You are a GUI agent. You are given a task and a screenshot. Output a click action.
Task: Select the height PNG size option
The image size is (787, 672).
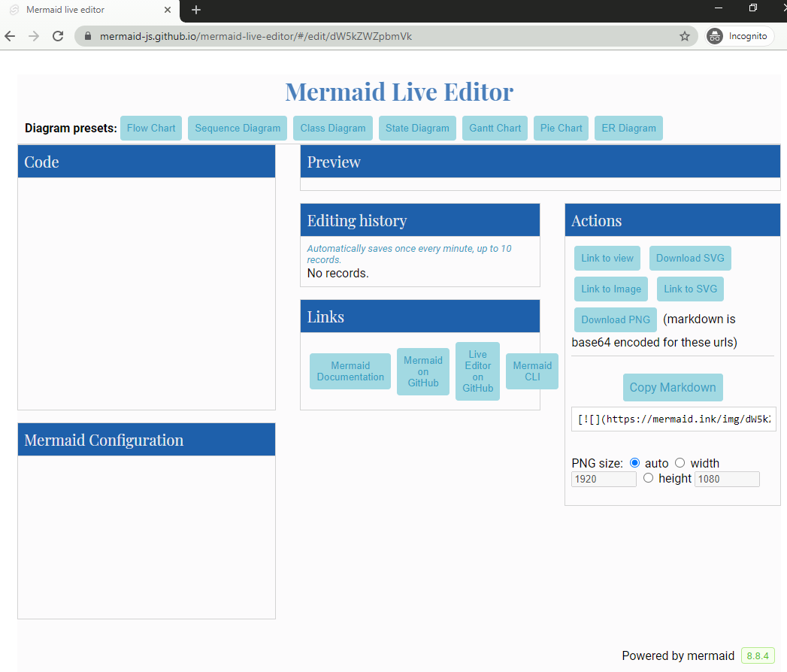[x=648, y=477]
